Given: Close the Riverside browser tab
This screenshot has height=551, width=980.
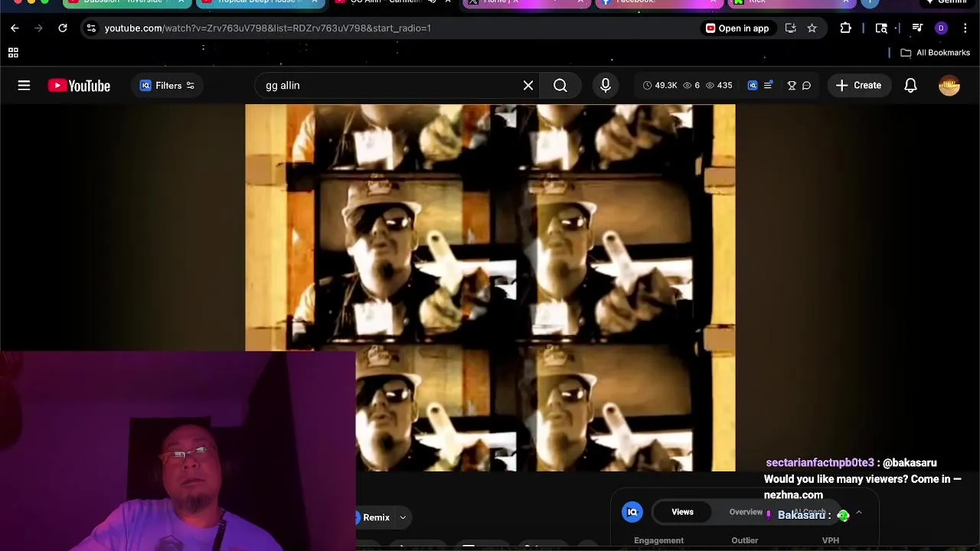Looking at the screenshot, I should pos(181,2).
